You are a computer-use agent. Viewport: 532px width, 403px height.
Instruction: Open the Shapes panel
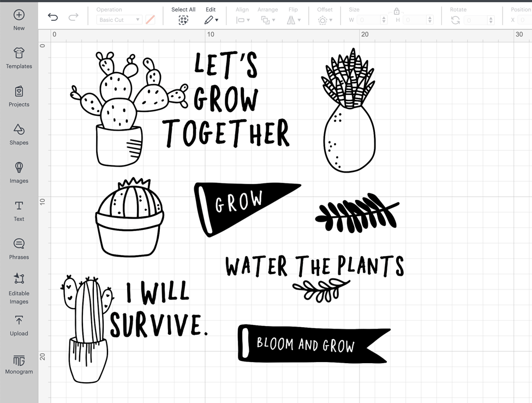[19, 134]
